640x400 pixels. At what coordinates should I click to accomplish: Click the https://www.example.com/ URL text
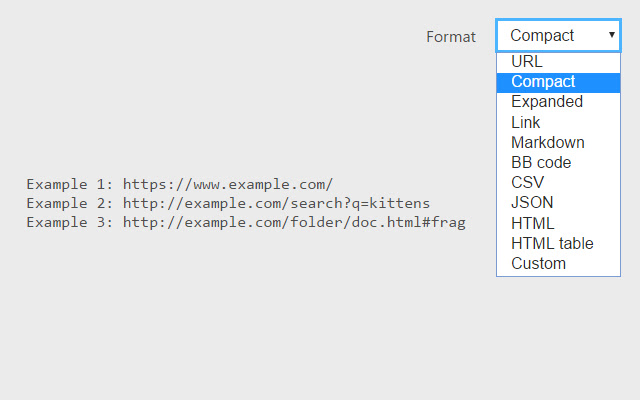[x=228, y=184]
